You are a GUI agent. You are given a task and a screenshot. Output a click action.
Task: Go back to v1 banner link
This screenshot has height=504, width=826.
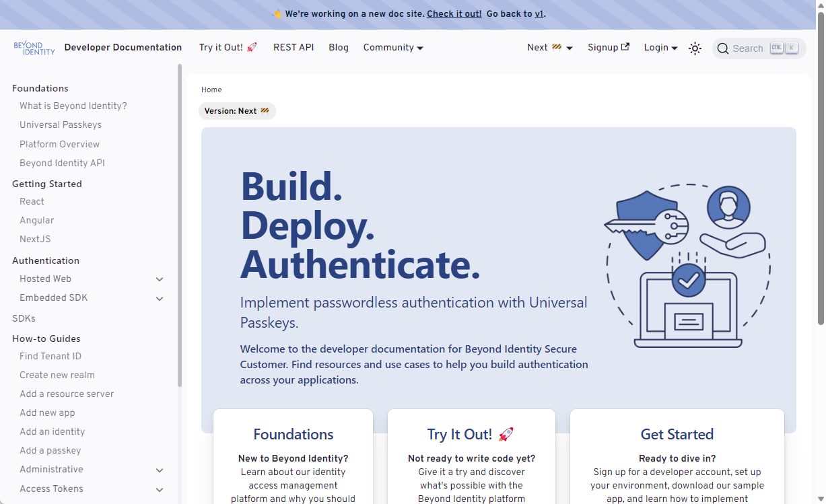[x=539, y=13]
